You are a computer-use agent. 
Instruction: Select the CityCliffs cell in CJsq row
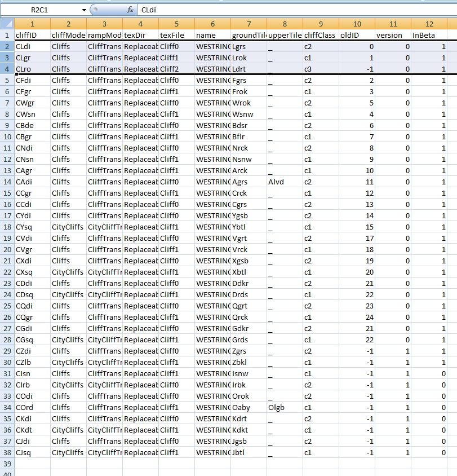pos(69,453)
